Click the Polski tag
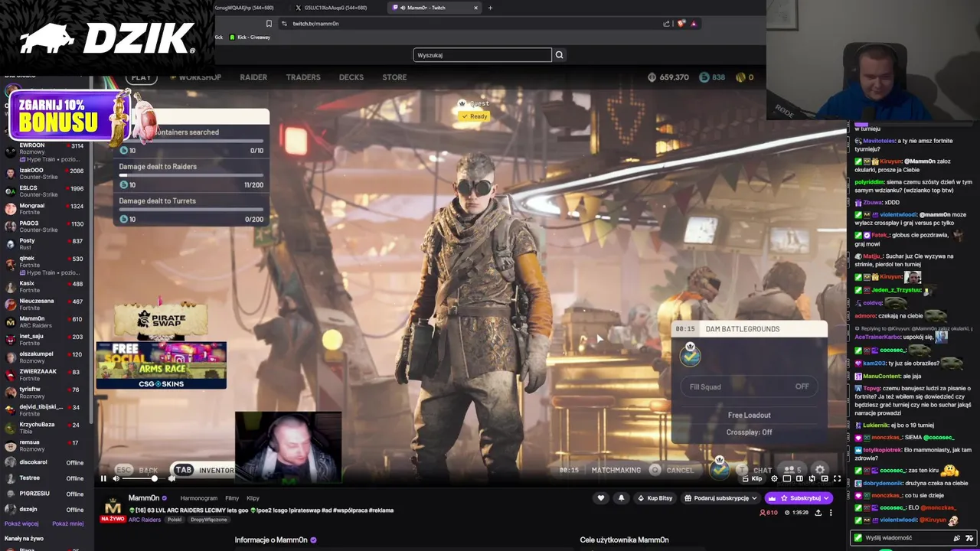 175,520
